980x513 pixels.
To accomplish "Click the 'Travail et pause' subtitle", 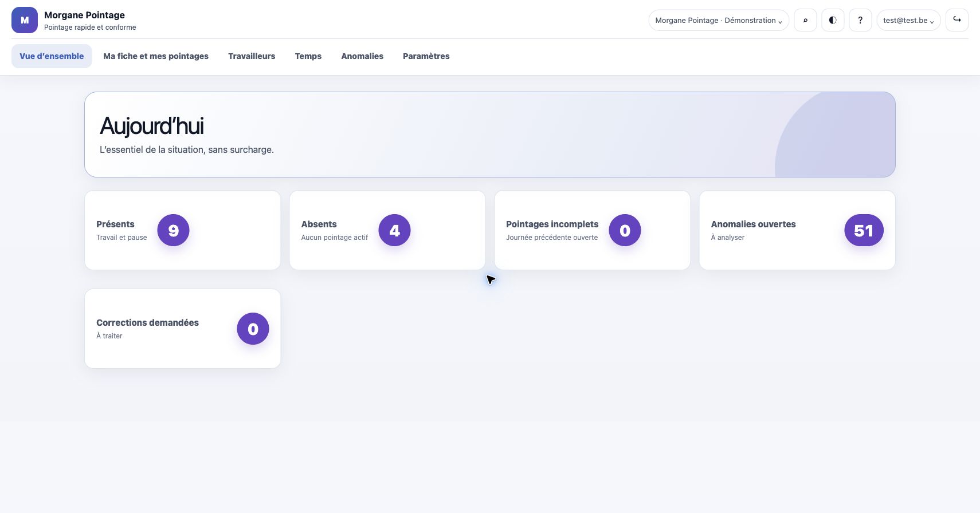I will click(x=121, y=238).
